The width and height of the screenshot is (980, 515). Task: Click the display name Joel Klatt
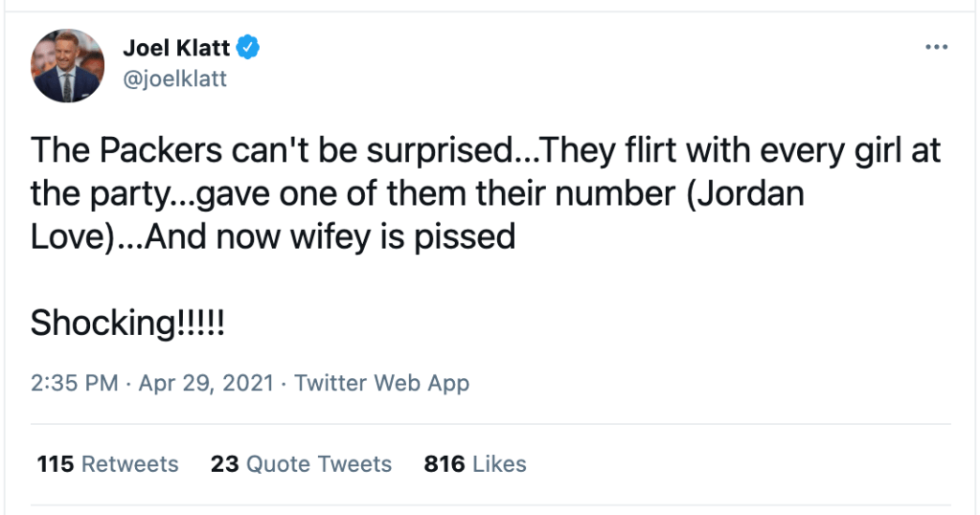pyautogui.click(x=177, y=47)
